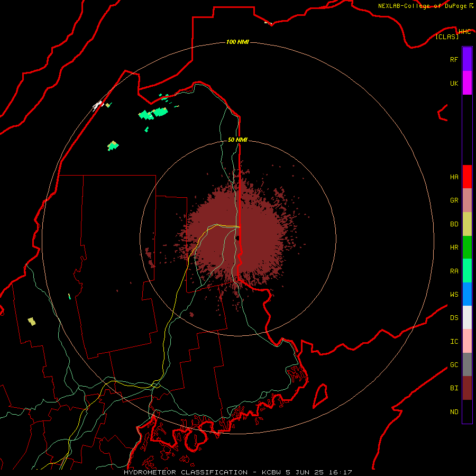Click the WS legend label
Image resolution: width=476 pixels, height=476 pixels.
454,294
